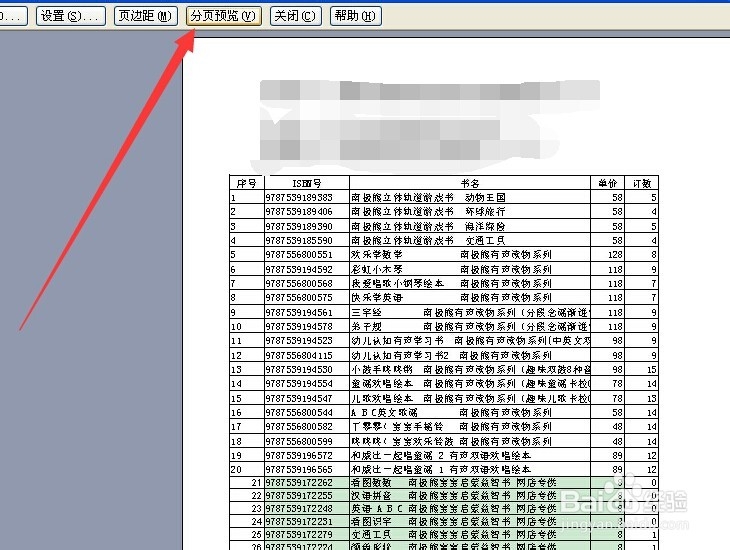Select ISBN cell 9787539194530
The width and height of the screenshot is (730, 550).
point(307,369)
